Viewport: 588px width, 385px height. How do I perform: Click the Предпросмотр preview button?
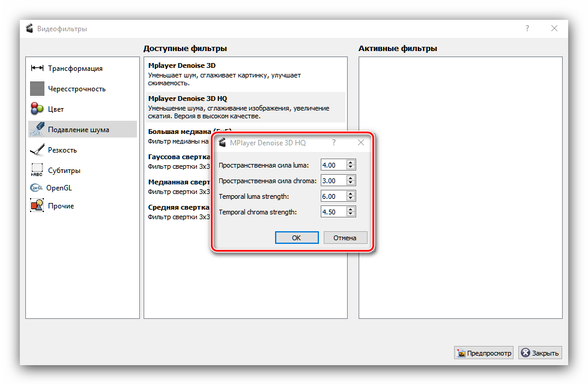[483, 353]
